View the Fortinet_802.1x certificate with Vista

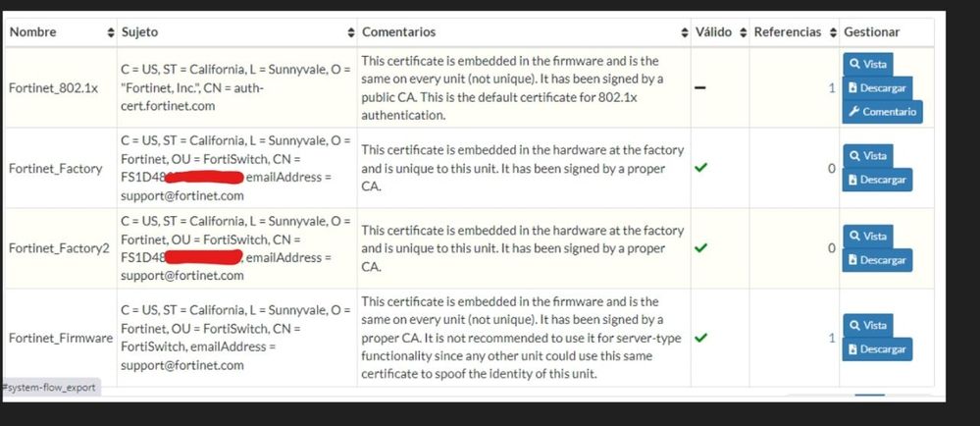868,64
